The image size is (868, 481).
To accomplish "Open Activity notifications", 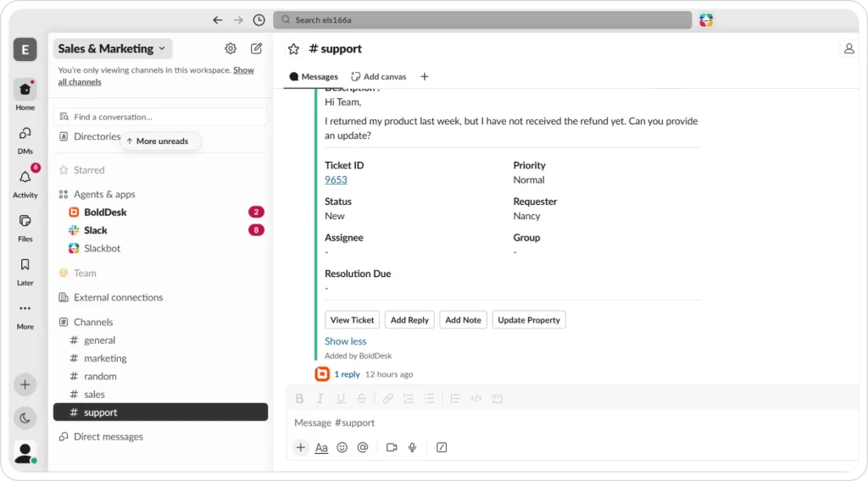I will point(25,183).
